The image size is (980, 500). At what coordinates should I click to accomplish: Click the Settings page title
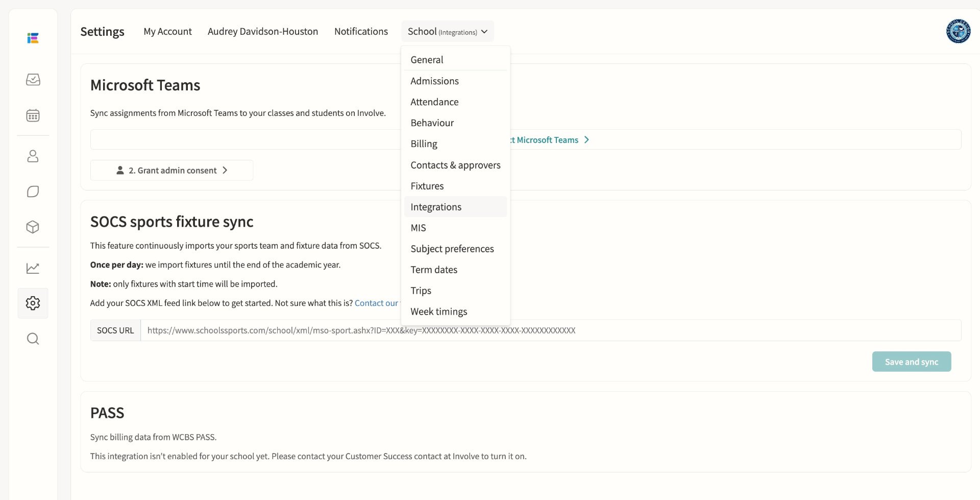[x=102, y=32]
